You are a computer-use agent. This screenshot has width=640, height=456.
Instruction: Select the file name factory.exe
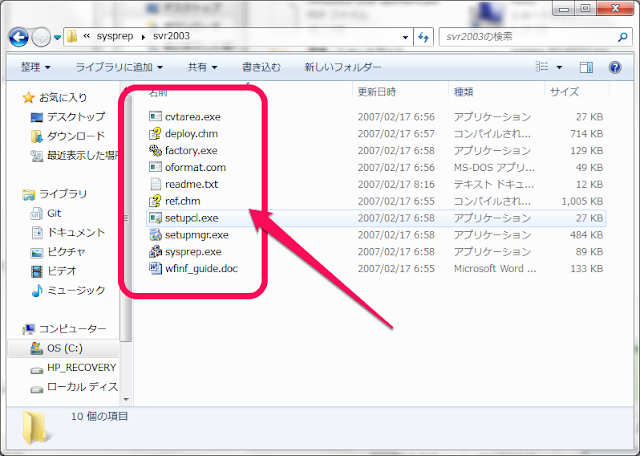point(191,151)
